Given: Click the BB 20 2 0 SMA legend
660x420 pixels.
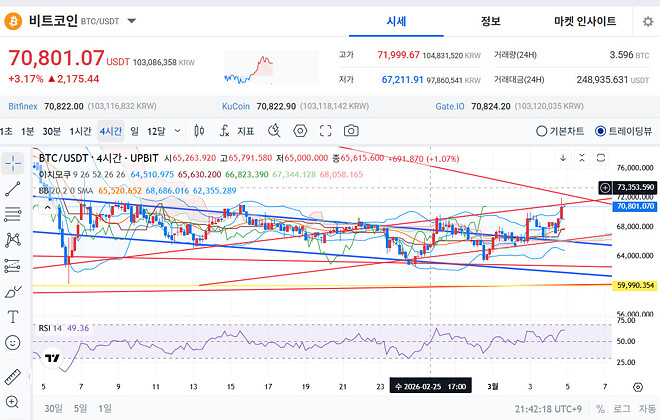Looking at the screenshot, I should click(65, 191).
